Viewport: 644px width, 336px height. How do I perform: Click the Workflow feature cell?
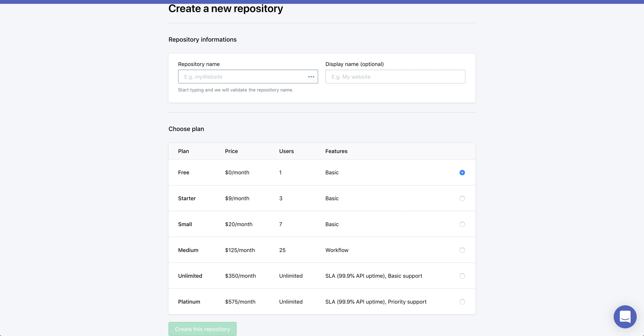(x=337, y=250)
